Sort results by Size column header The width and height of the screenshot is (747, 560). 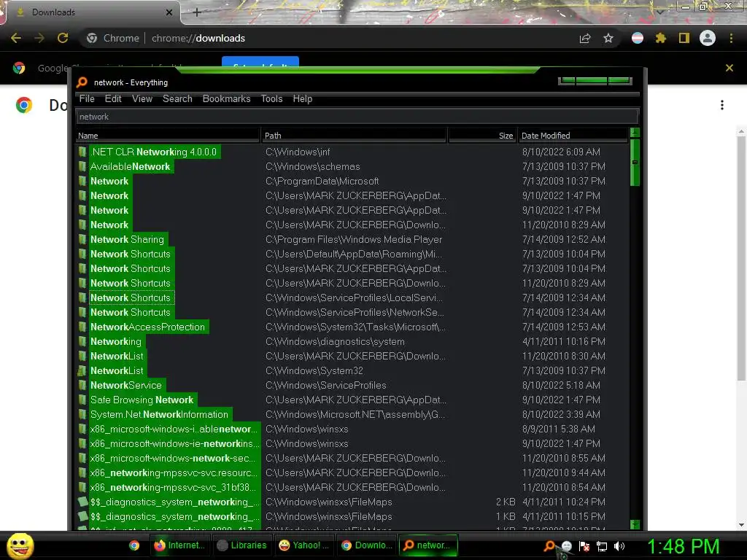coord(482,136)
